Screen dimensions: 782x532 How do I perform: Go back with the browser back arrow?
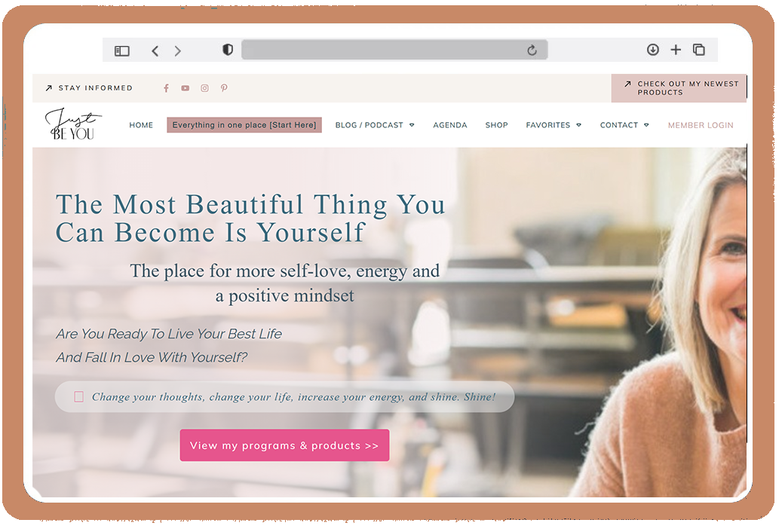155,50
